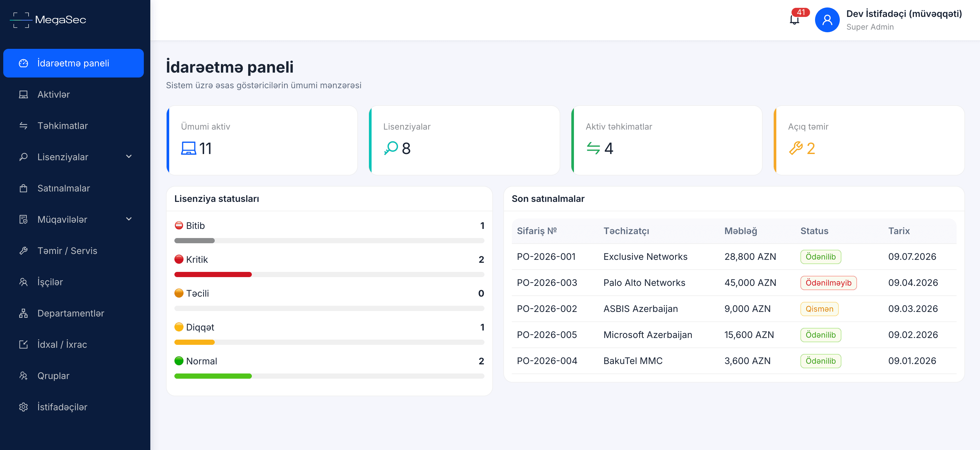Open İstifadəçilər menu item
980x450 pixels.
[74, 407]
